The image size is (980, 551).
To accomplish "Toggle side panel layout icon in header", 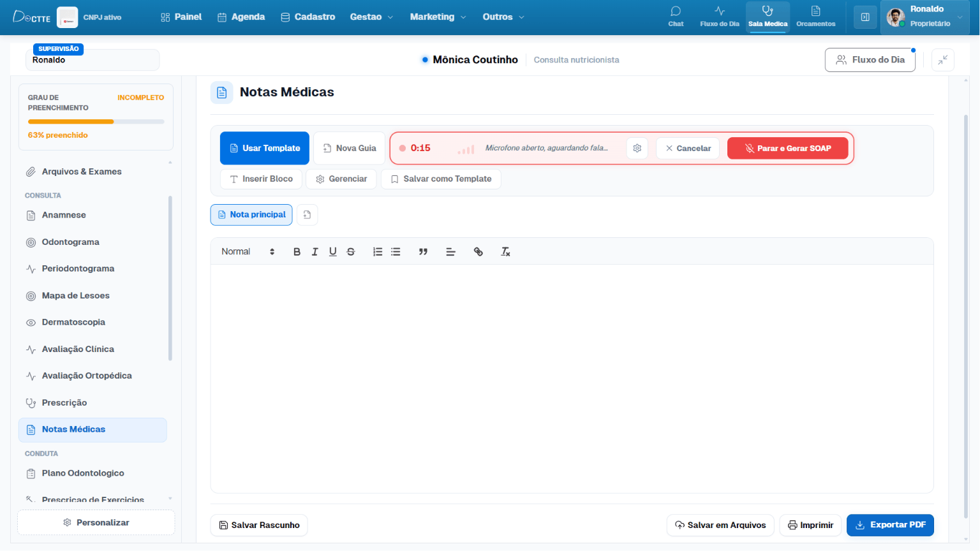I will point(865,17).
